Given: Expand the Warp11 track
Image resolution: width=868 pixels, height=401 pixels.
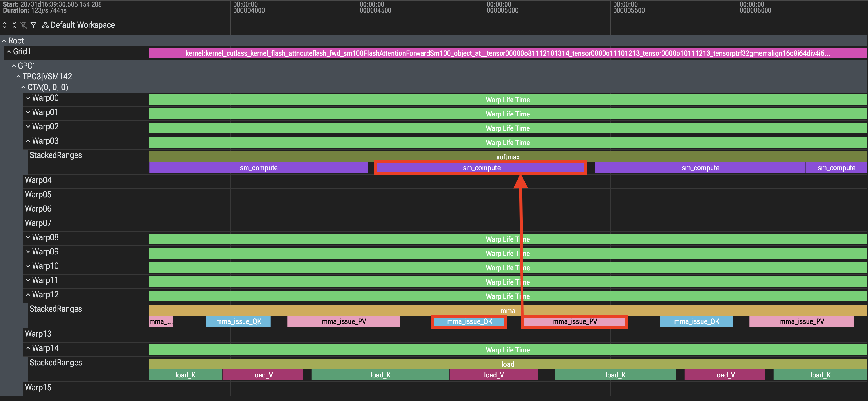Looking at the screenshot, I should (x=28, y=280).
